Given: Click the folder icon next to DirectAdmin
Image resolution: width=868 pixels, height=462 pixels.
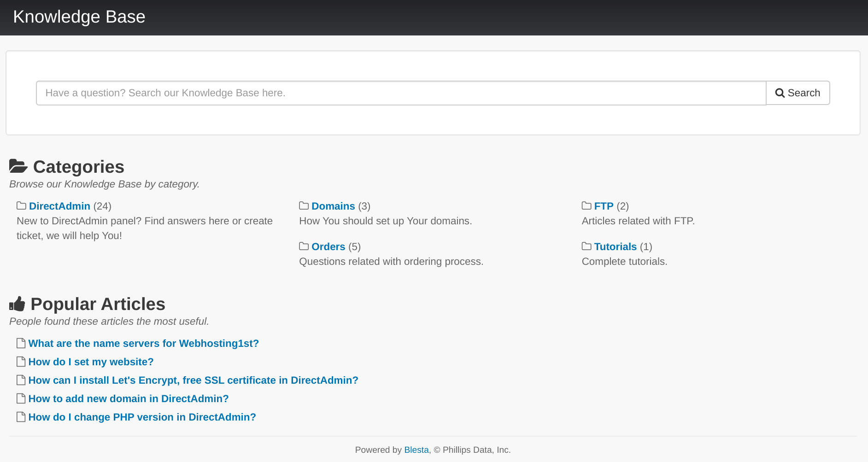Looking at the screenshot, I should pos(21,205).
